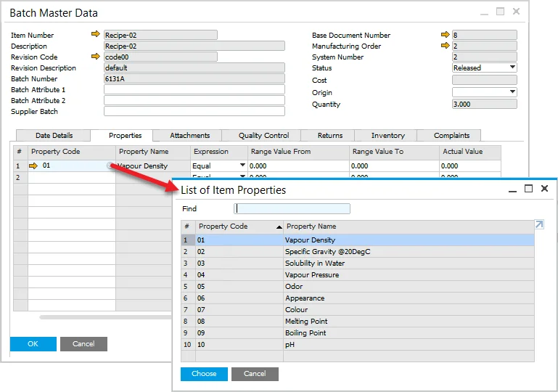
Task: Open Expression dropdown in row 1
Action: pyautogui.click(x=242, y=166)
